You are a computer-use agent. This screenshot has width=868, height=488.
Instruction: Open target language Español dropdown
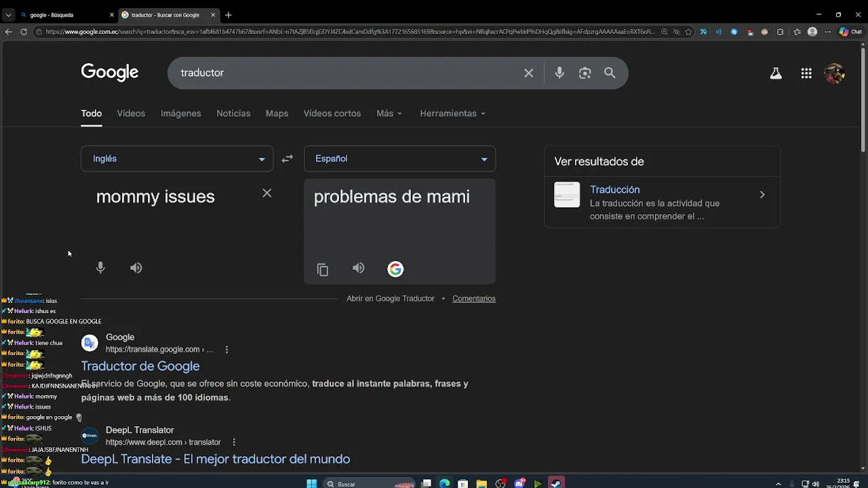(x=399, y=159)
